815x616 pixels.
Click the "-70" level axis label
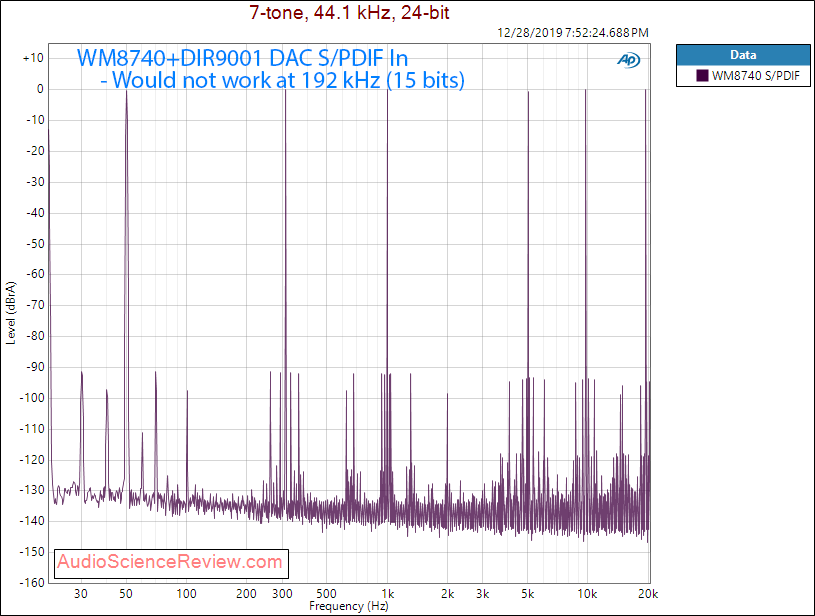[x=35, y=305]
